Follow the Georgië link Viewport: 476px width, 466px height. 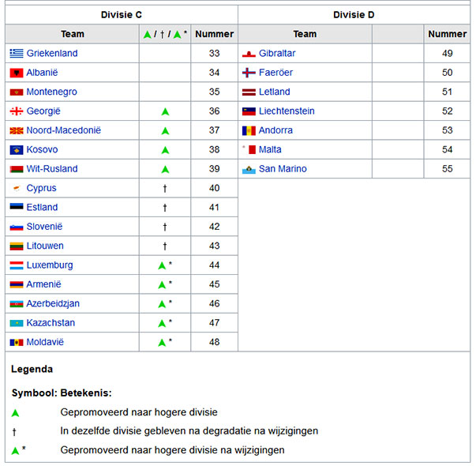43,111
